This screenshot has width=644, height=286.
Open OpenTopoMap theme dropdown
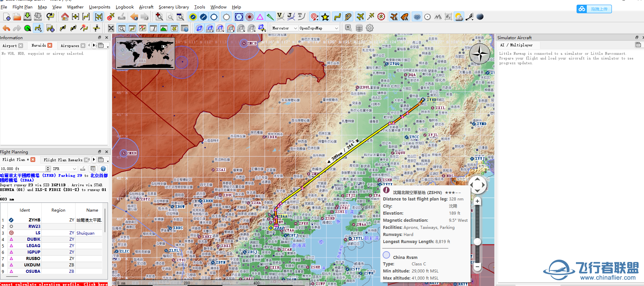point(319,28)
